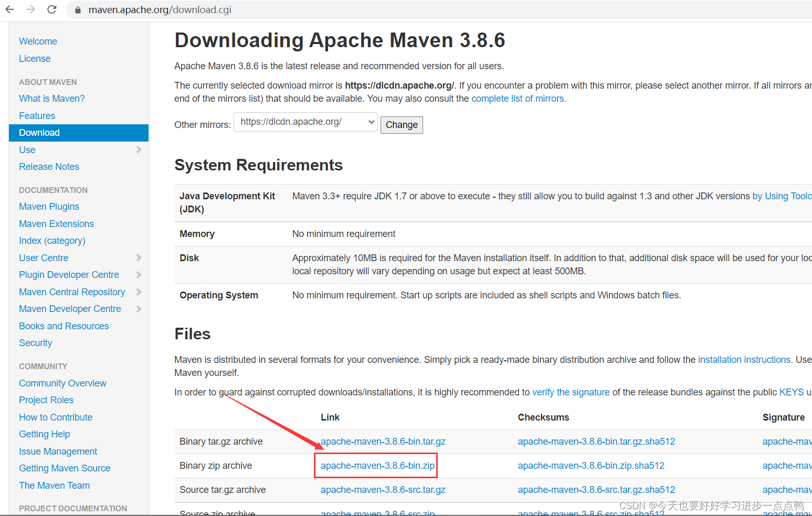Open the Other mirrors dropdown
The height and width of the screenshot is (516, 812).
coord(305,122)
